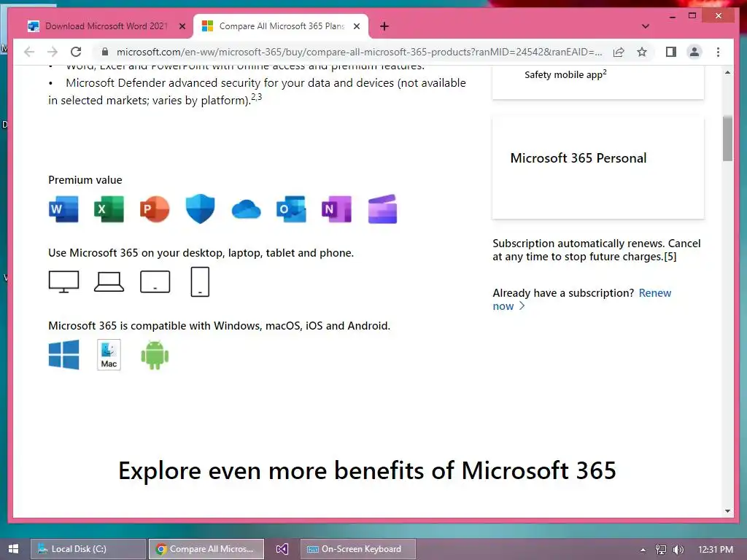Click the share page icon in address bar
The image size is (747, 560).
pyautogui.click(x=619, y=52)
